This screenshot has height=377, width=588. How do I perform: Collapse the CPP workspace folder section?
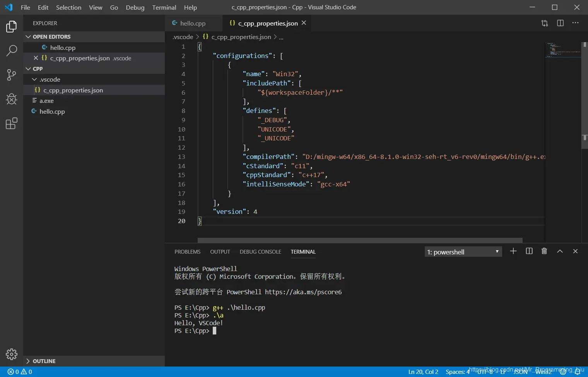[x=94, y=69]
